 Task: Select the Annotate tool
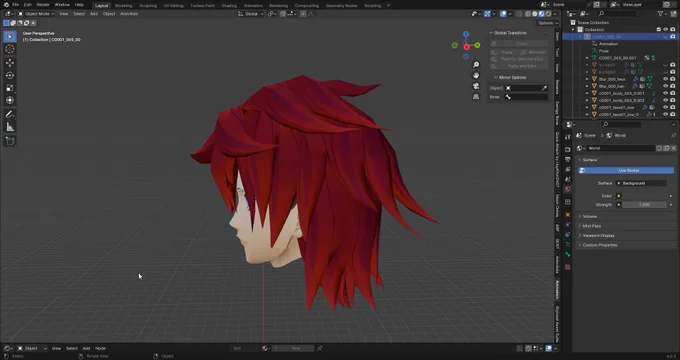pos(10,115)
